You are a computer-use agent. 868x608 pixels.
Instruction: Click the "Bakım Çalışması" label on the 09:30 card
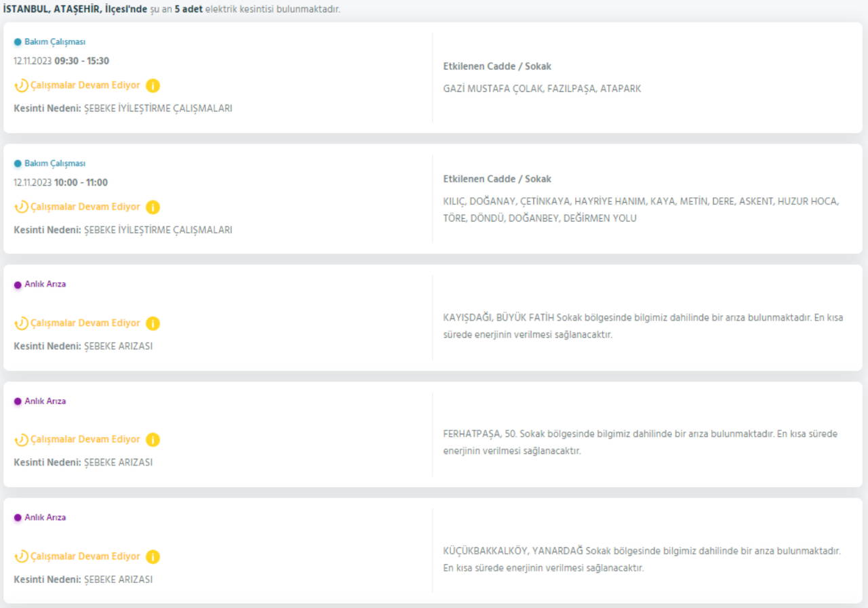click(55, 42)
